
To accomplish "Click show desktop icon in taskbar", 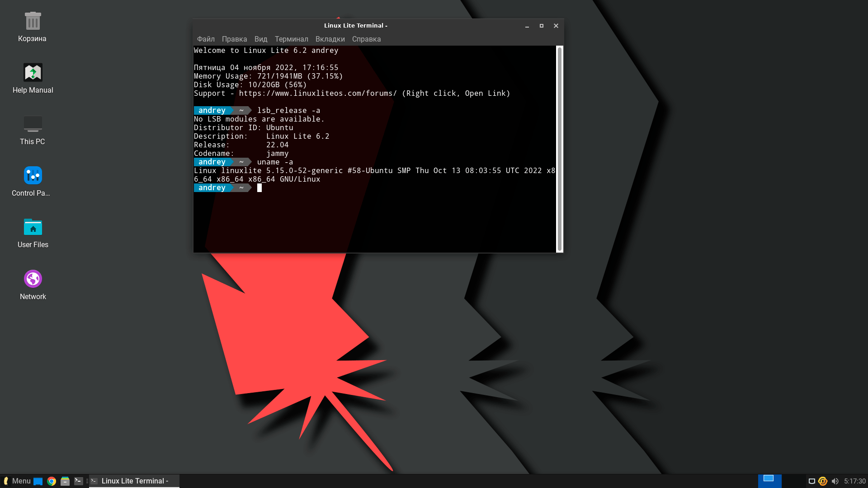I will click(x=38, y=481).
